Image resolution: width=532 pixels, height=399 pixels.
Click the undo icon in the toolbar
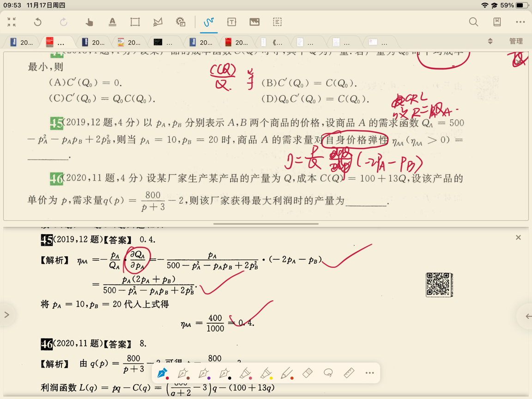(37, 22)
